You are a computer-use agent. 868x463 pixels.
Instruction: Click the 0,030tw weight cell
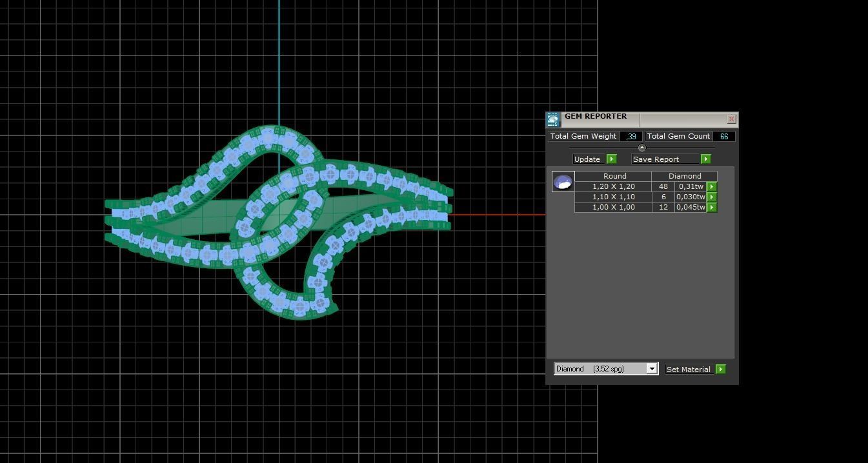pos(691,197)
